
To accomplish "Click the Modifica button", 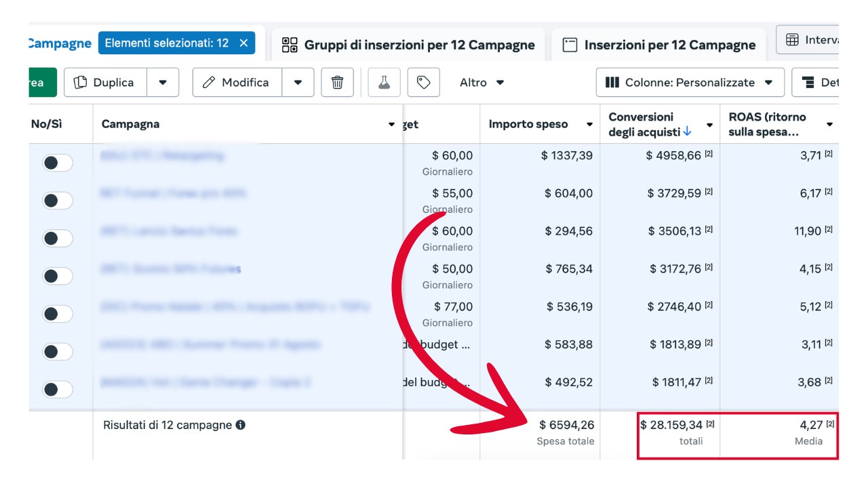I will click(237, 82).
